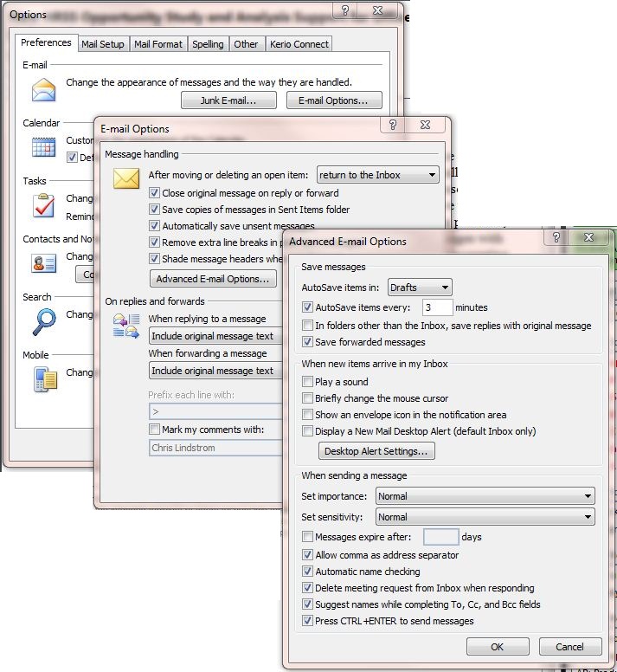Viewport: 617px width, 672px height.
Task: Toggle Automatically save unsent messages
Action: click(x=154, y=225)
